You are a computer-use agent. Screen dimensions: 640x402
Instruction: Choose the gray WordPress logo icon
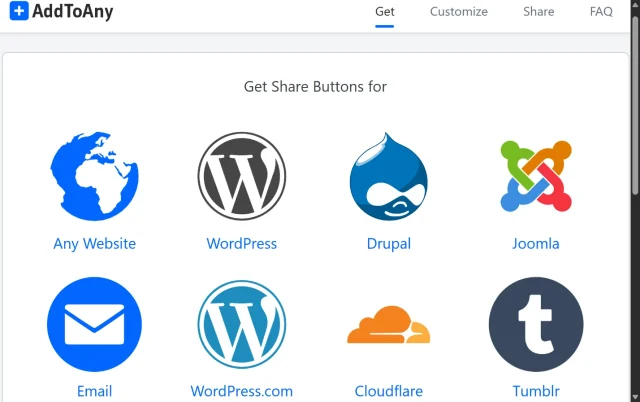242,176
